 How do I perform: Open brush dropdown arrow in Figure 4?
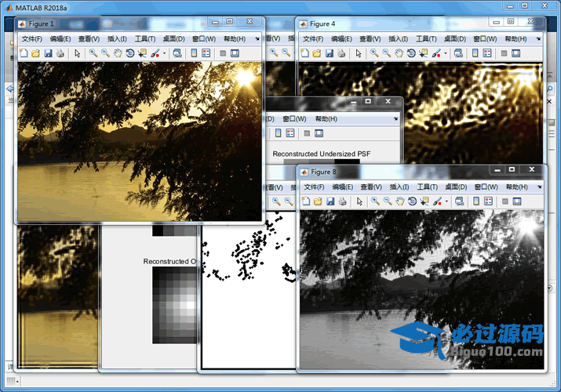pyautogui.click(x=446, y=53)
